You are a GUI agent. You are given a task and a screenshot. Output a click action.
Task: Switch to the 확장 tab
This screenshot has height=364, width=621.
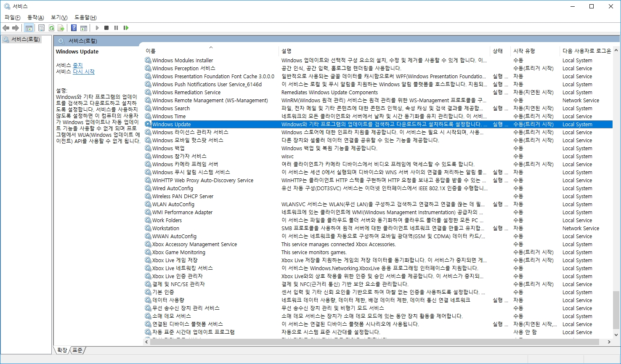pyautogui.click(x=62, y=350)
